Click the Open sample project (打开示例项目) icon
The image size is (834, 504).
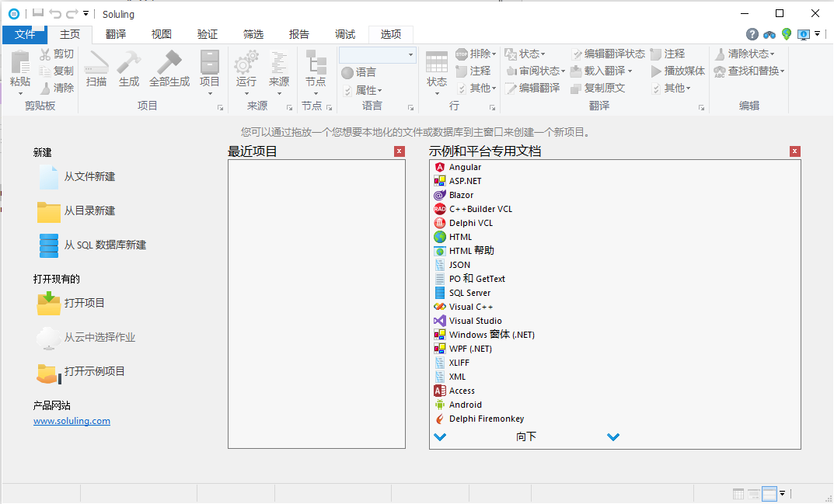(48, 372)
